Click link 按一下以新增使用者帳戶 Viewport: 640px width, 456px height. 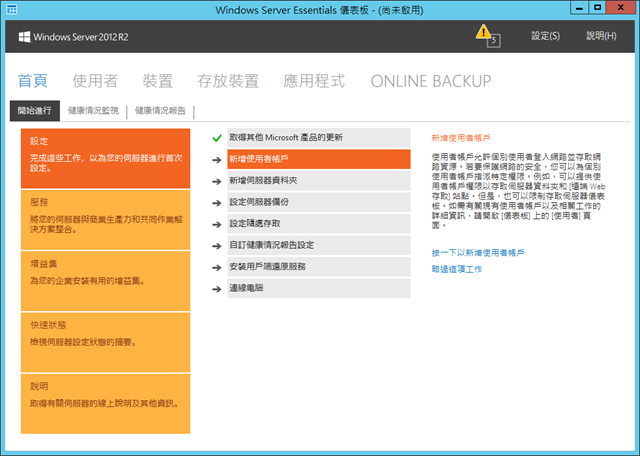tap(478, 253)
